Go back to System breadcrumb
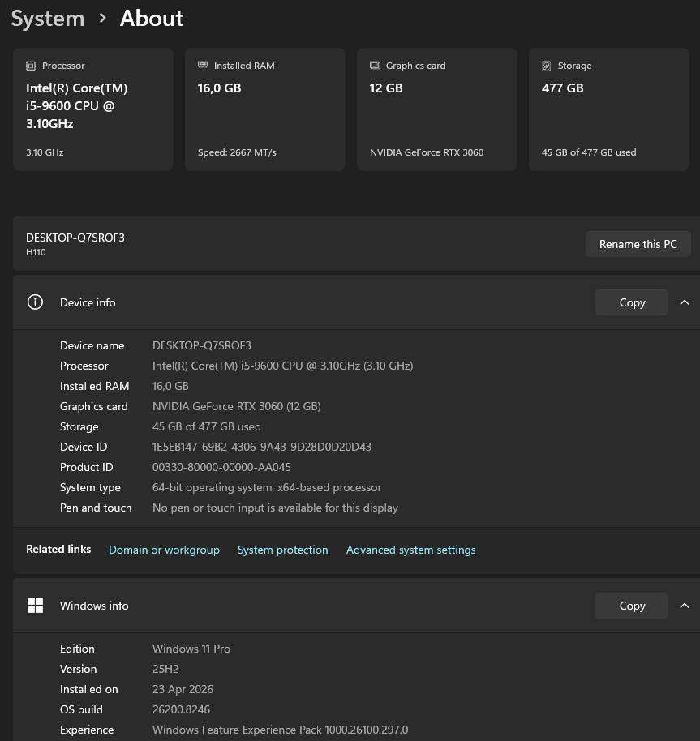Screen dimensions: 700x741 [48, 19]
